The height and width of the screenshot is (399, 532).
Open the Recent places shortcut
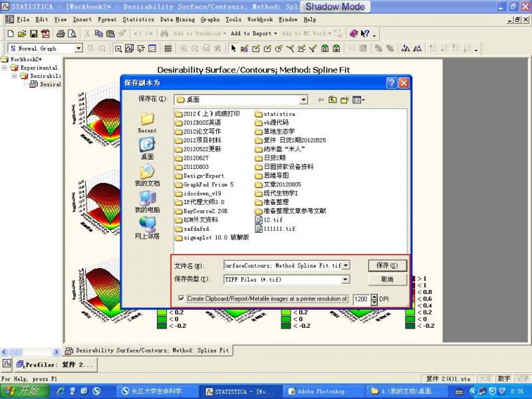147,123
